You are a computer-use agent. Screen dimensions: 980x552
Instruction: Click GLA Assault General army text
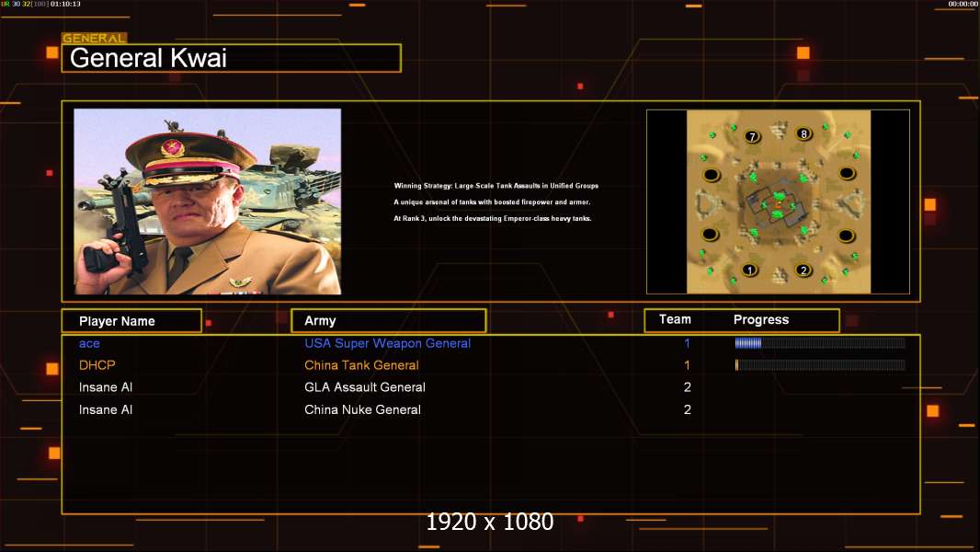click(x=365, y=387)
